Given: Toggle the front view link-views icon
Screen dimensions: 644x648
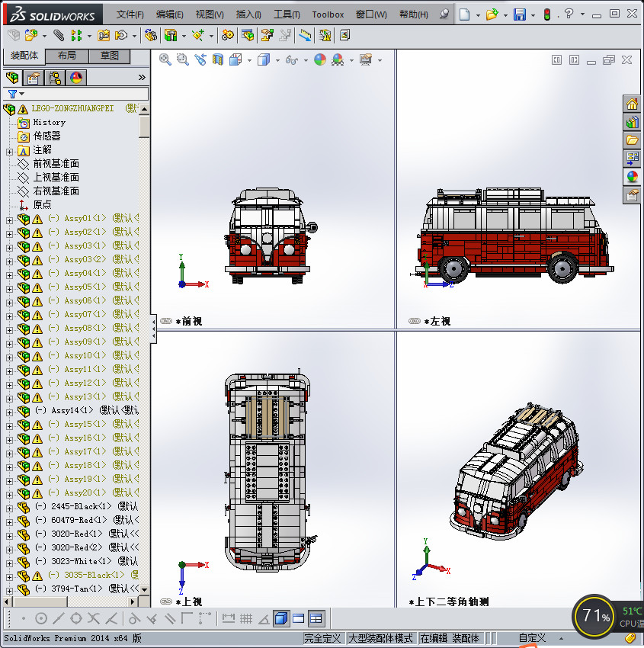Looking at the screenshot, I should pos(166,321).
